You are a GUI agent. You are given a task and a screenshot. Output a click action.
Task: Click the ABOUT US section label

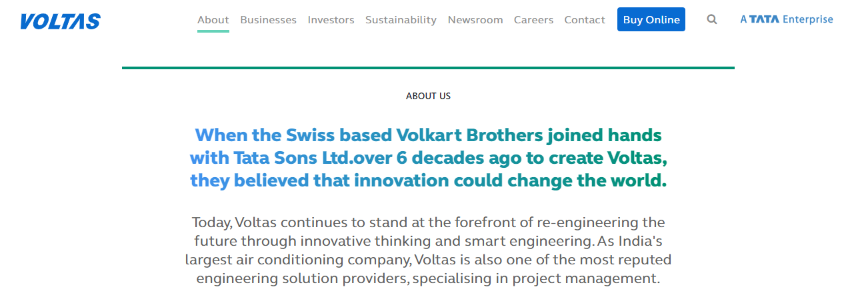pyautogui.click(x=428, y=96)
